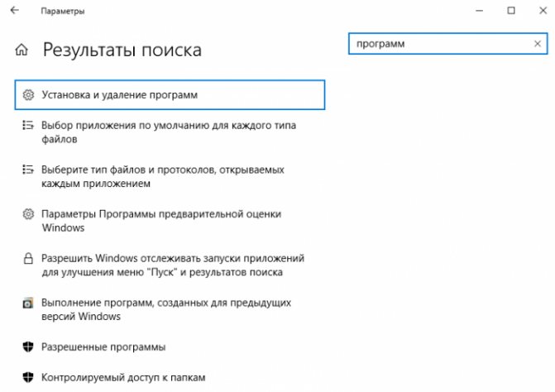555x392 pixels.
Task: Maximize the Параметры window
Action: pos(511,11)
